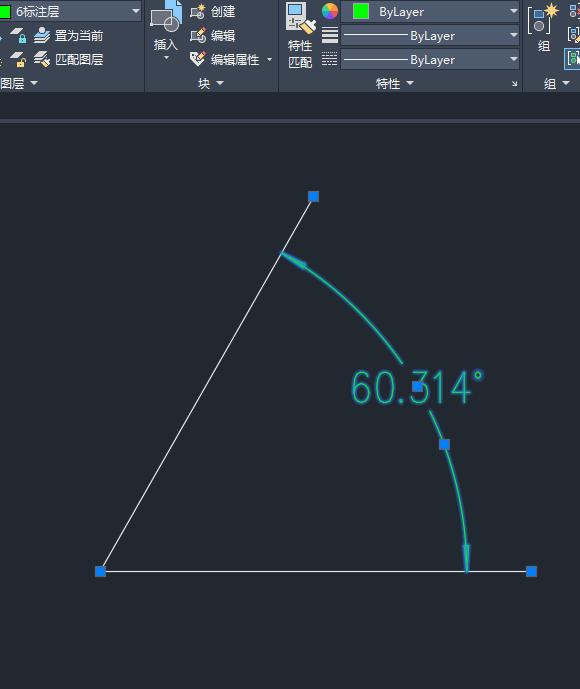Open the 编辑属性 dropdown arrow
Image resolution: width=580 pixels, height=689 pixels.
tap(269, 59)
